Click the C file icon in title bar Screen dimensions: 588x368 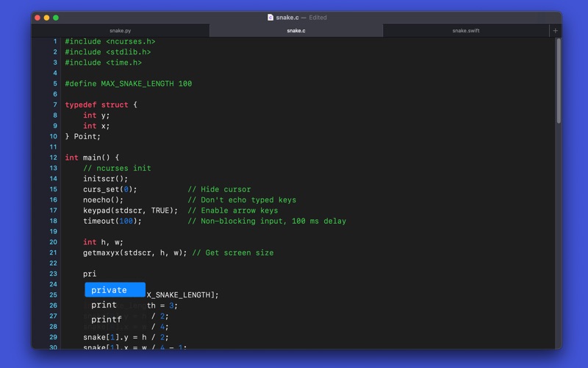point(270,18)
